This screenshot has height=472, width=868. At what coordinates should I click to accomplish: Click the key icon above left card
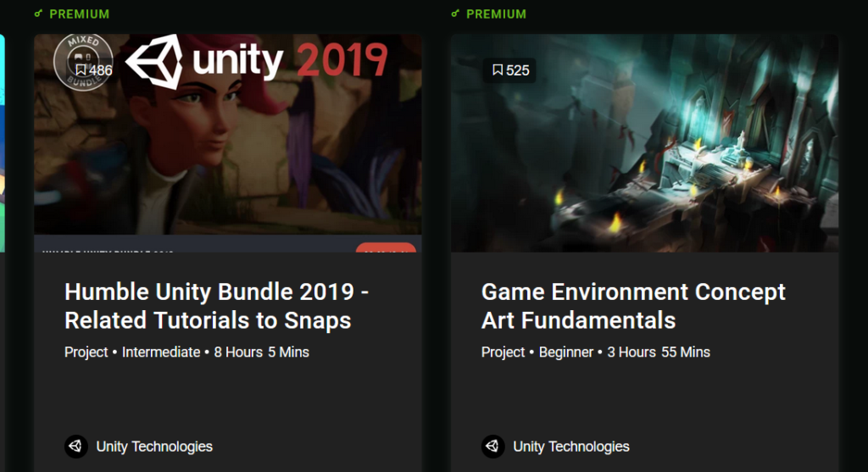[38, 14]
